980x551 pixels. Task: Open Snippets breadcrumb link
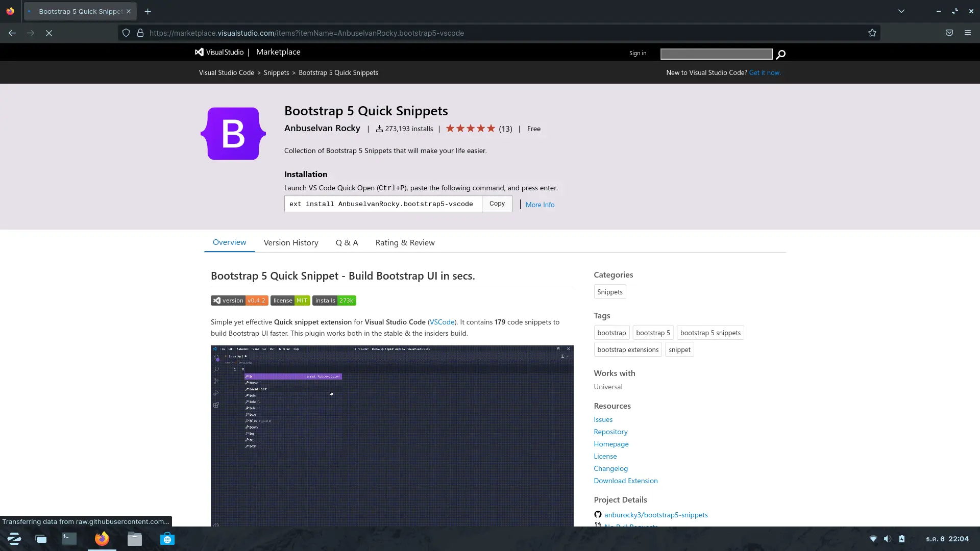point(276,72)
